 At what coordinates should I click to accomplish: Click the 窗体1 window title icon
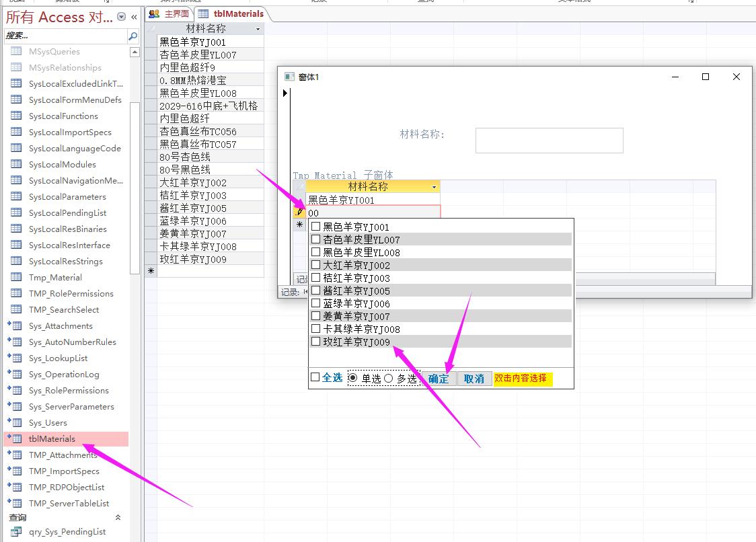pos(289,77)
